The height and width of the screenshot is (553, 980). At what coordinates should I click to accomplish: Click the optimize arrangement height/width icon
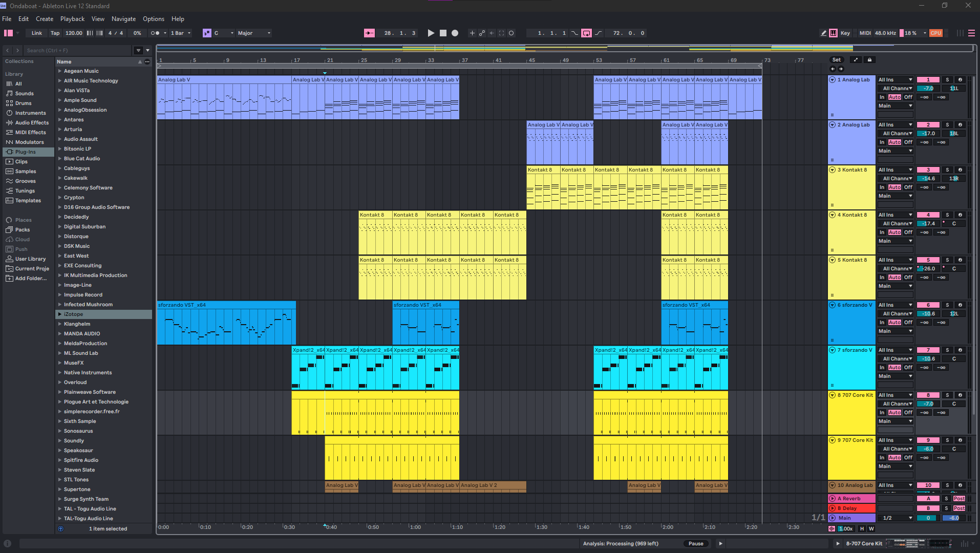click(x=855, y=60)
